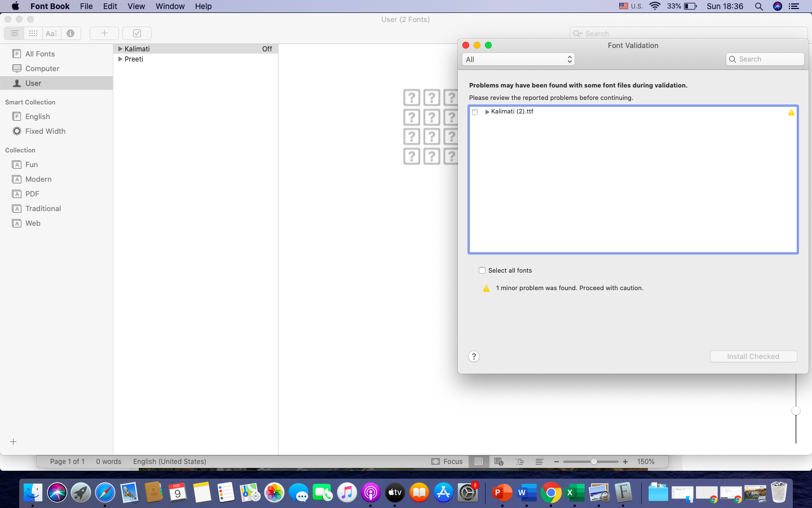Open System Preferences from the Dock

pos(468,493)
